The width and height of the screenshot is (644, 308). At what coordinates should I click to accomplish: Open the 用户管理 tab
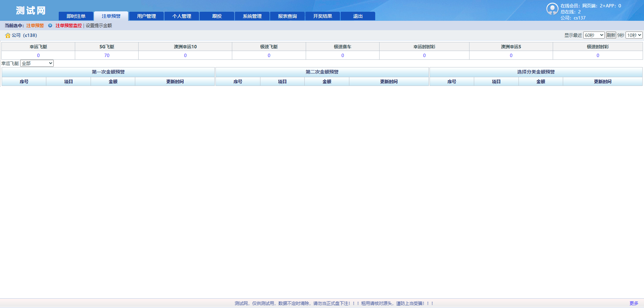point(146,16)
